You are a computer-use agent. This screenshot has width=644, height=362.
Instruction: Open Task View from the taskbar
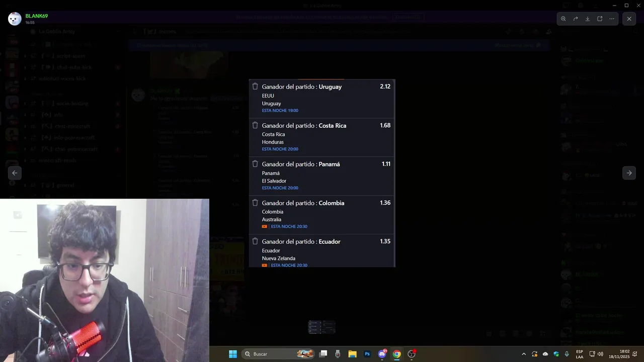(x=324, y=354)
